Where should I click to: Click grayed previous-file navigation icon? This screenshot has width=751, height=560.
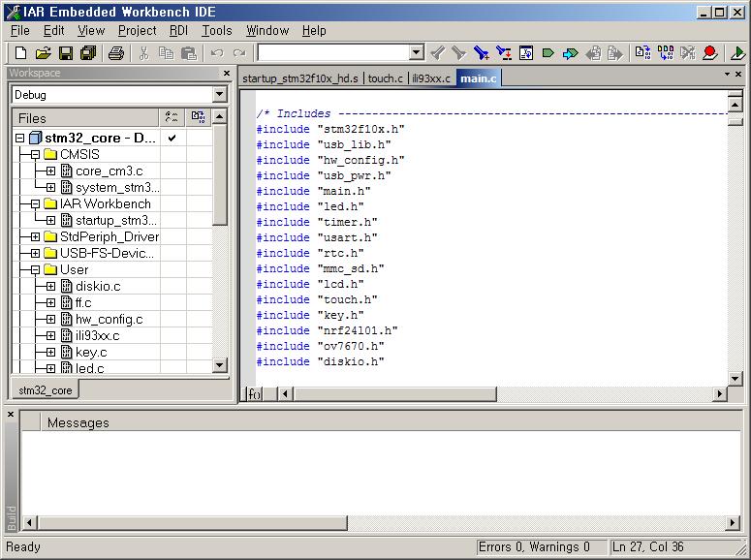[x=593, y=52]
